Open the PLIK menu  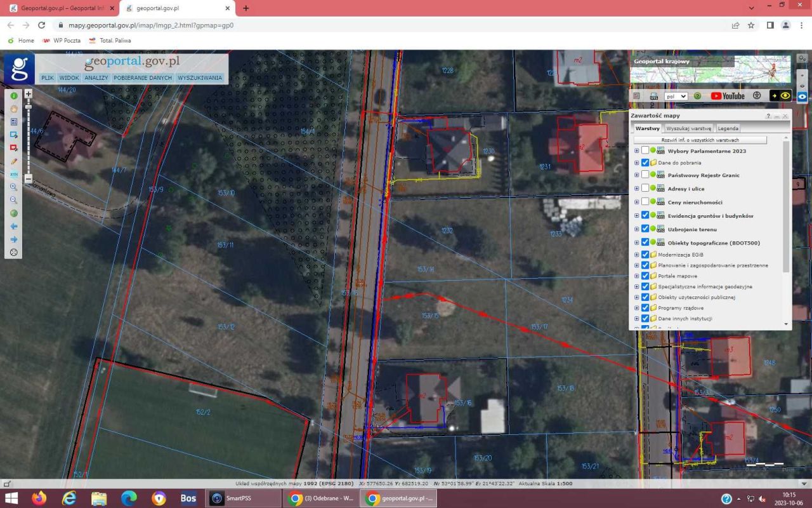point(47,77)
